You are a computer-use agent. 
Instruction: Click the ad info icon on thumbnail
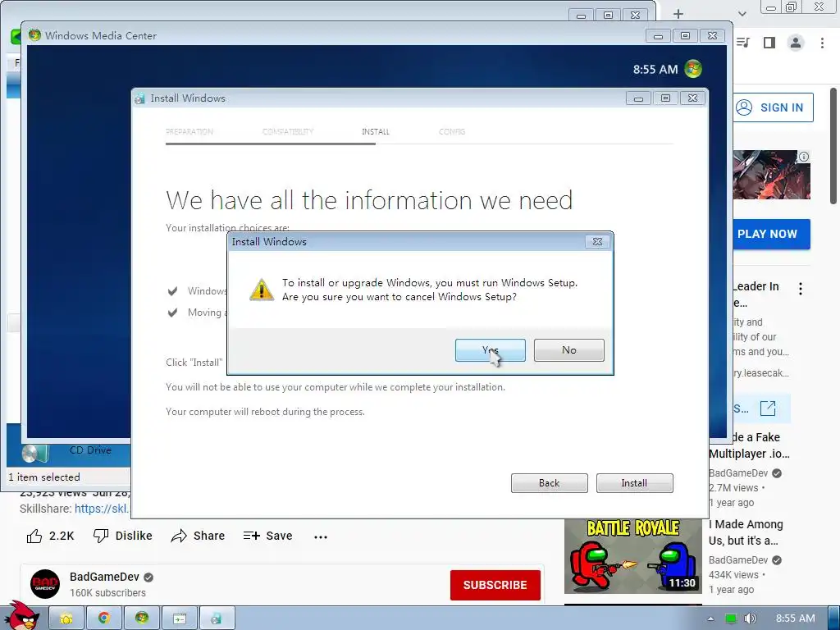804,157
